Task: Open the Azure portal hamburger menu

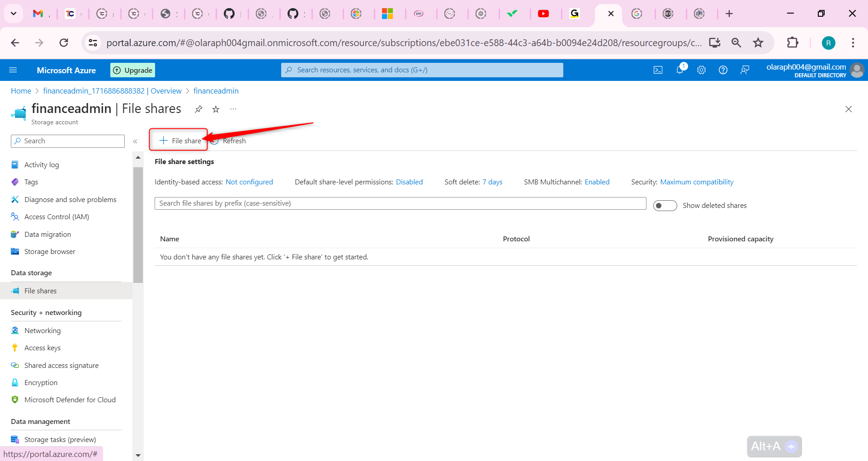Action: click(13, 70)
